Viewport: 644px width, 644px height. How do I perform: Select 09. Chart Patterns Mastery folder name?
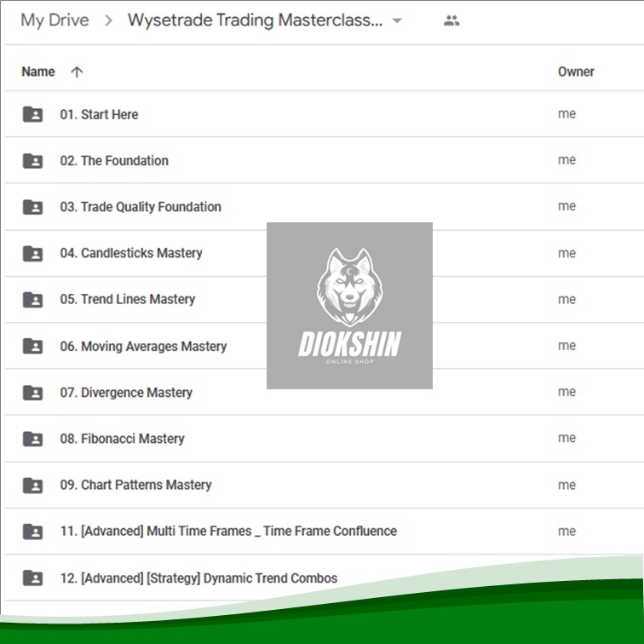135,485
